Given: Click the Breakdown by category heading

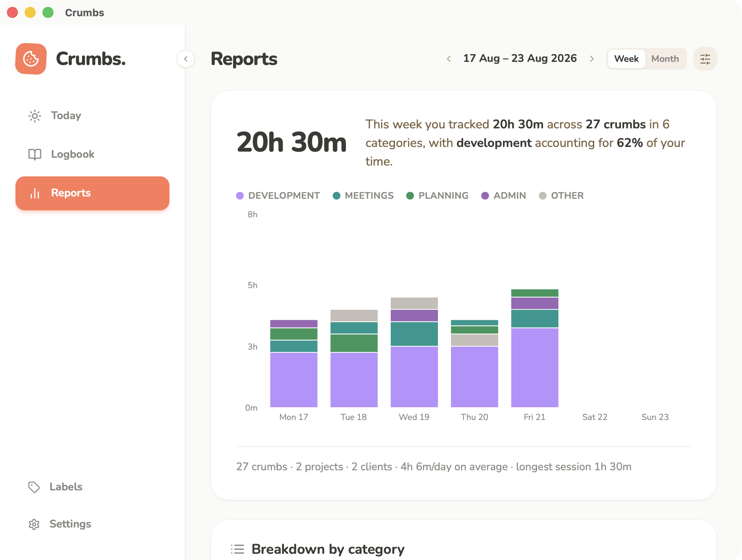Looking at the screenshot, I should (x=328, y=549).
